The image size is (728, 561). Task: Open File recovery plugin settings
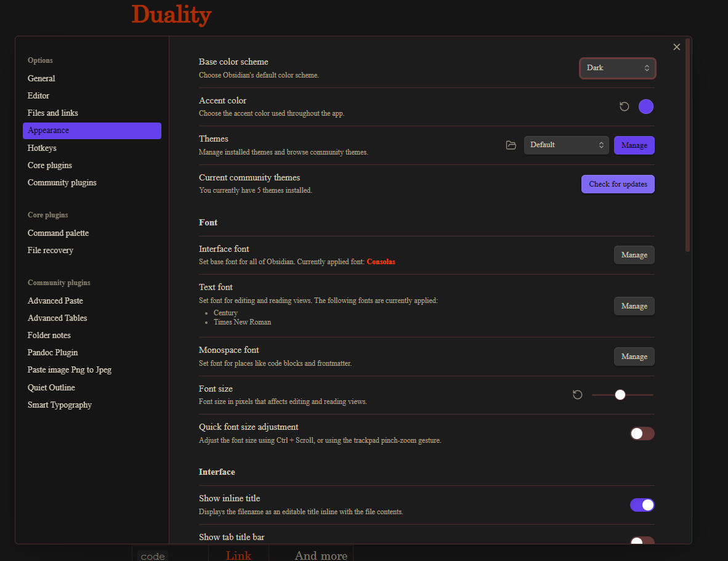pyautogui.click(x=92, y=251)
